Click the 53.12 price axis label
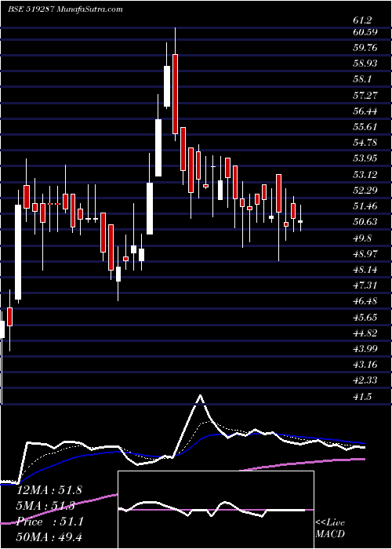Viewport: 392px width, 549px height. tap(365, 175)
